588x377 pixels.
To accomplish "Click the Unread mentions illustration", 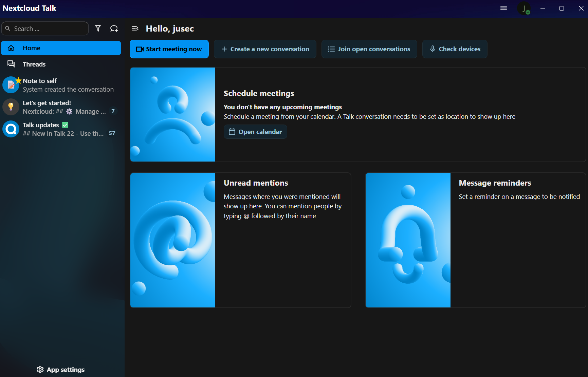I will click(173, 240).
